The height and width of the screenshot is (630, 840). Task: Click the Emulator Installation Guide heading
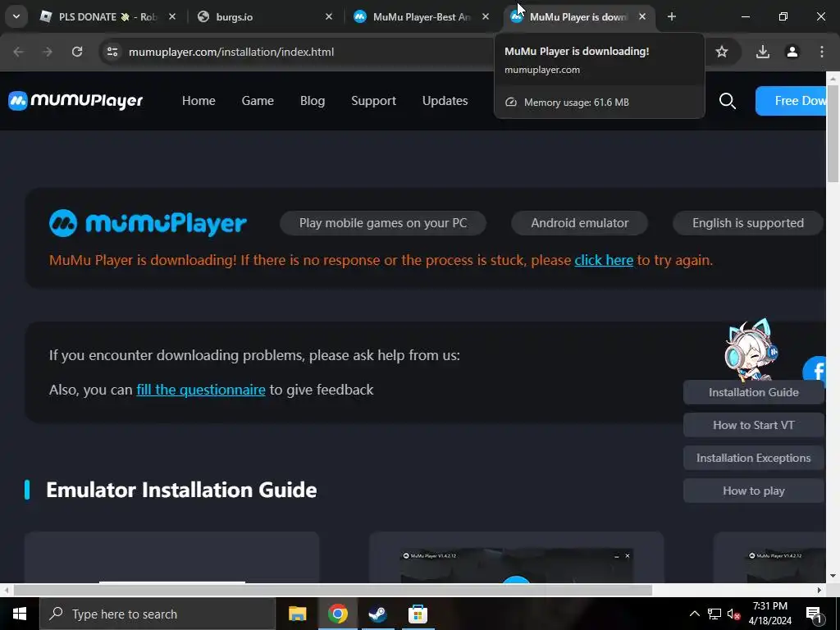181,490
